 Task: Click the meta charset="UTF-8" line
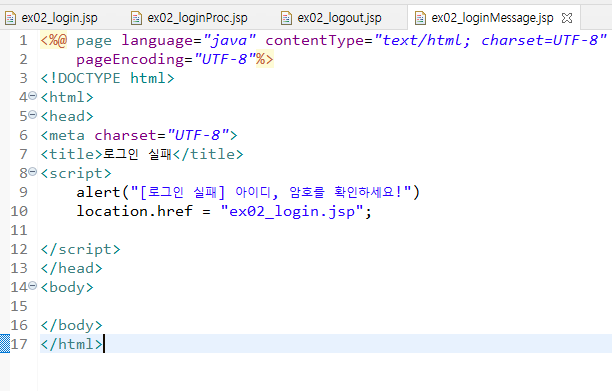coord(139,135)
